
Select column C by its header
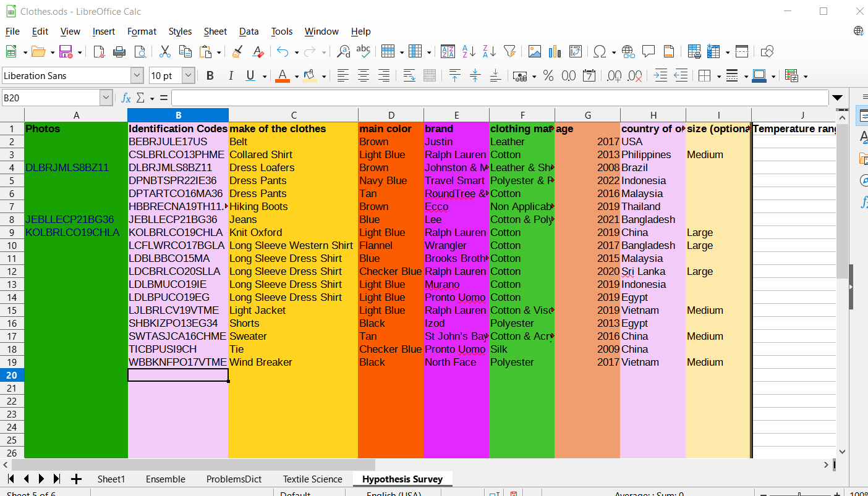294,115
